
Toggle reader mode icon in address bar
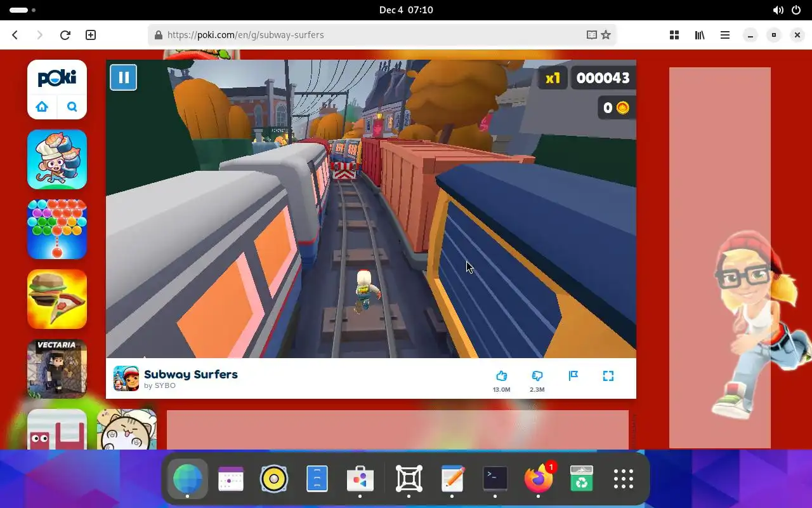592,35
